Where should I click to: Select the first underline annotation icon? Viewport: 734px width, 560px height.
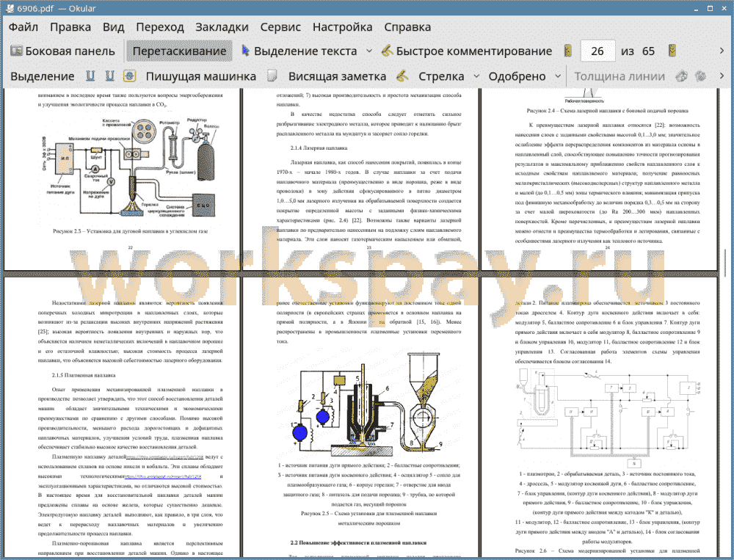click(x=90, y=76)
